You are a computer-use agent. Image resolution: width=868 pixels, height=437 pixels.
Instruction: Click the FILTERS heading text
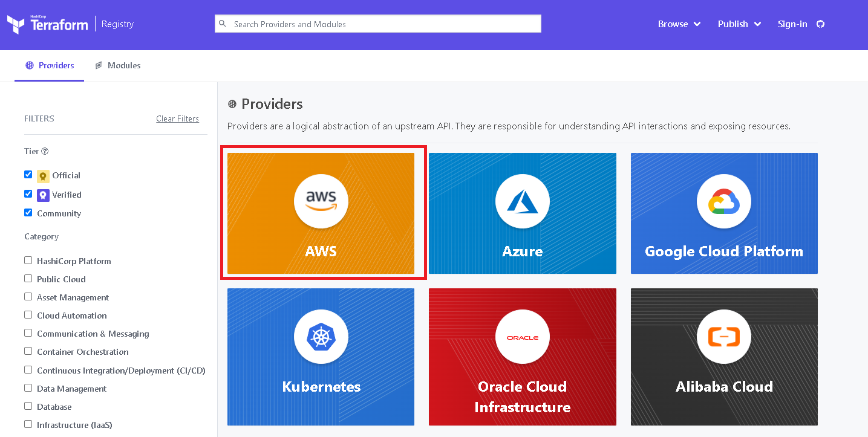[x=39, y=118]
